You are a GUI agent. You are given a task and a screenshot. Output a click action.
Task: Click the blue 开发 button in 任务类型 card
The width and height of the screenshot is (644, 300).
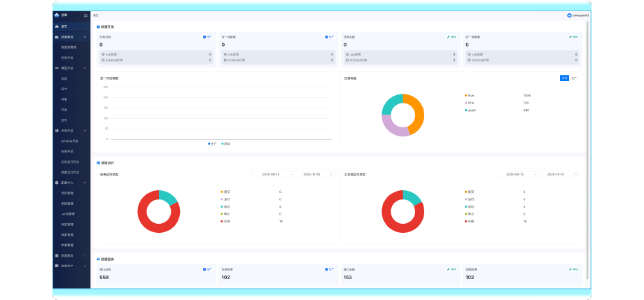coord(564,78)
